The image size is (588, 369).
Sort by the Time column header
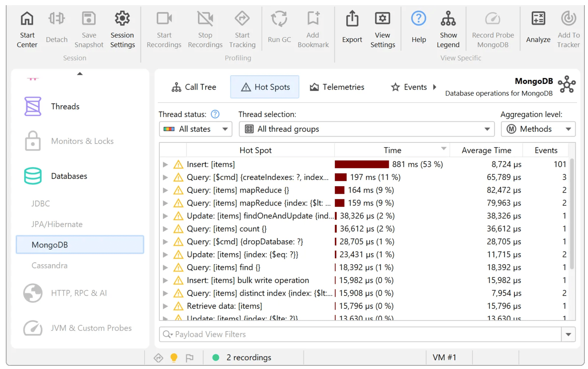click(392, 150)
